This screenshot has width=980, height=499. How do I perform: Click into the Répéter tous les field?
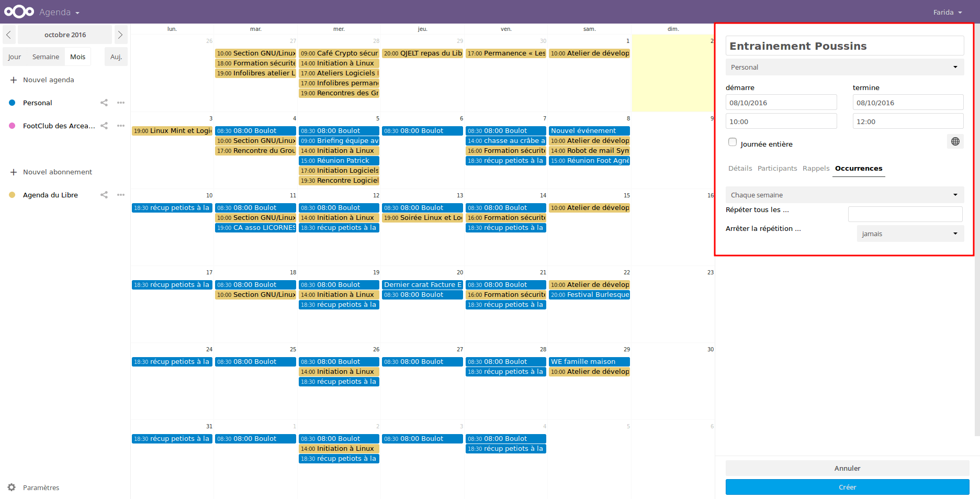[905, 214]
